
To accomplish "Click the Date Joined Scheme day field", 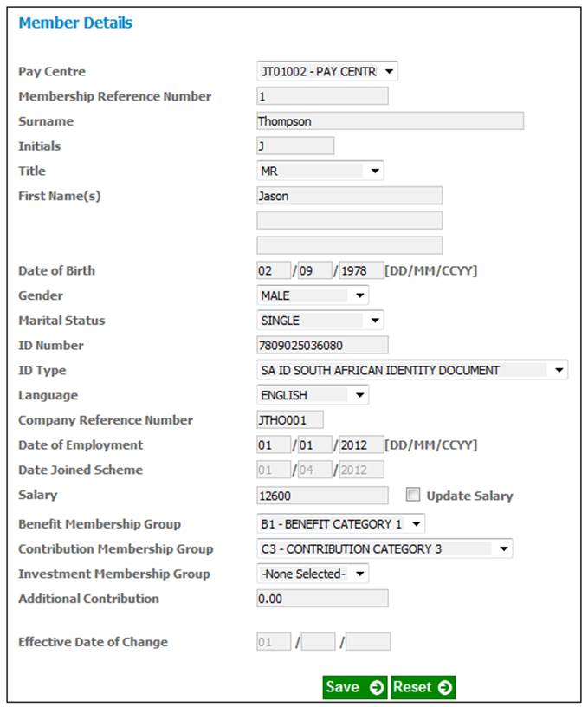I will (274, 470).
